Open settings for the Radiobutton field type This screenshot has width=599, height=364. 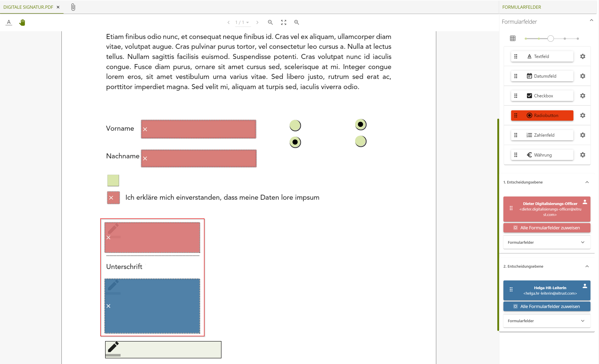click(583, 115)
